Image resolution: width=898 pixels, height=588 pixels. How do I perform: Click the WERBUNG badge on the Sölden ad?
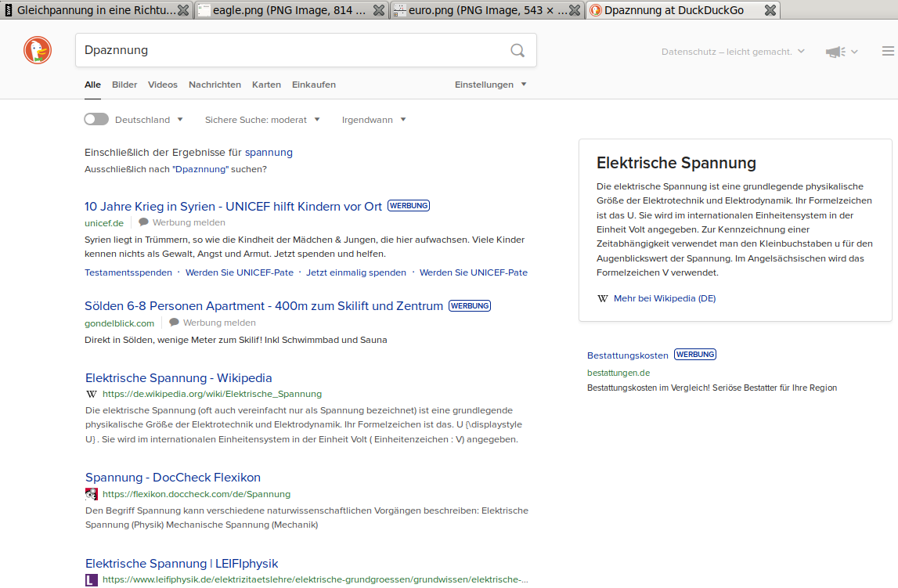(x=470, y=305)
